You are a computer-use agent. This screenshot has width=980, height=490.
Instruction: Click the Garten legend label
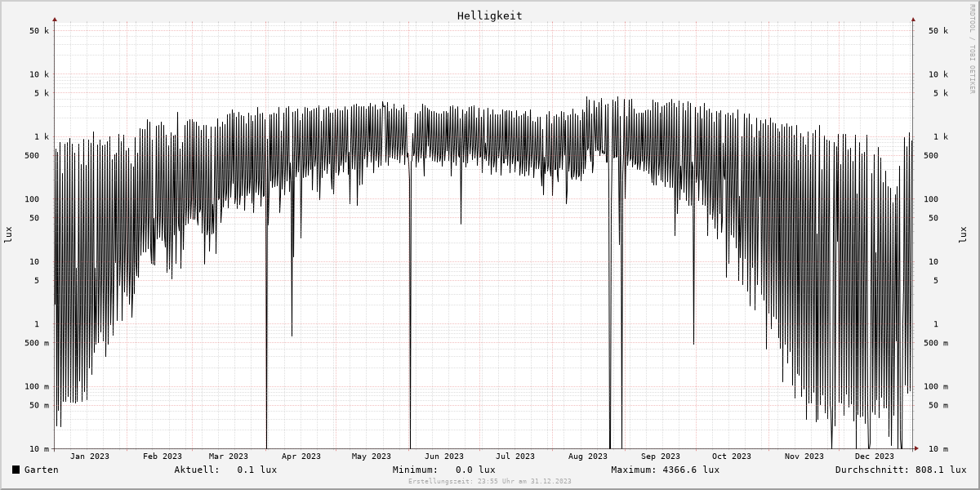(42, 470)
